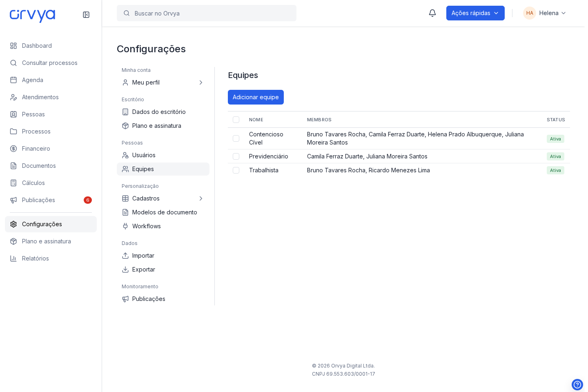Click the magnifier icon in search bar
Image resolution: width=588 pixels, height=392 pixels.
point(127,13)
